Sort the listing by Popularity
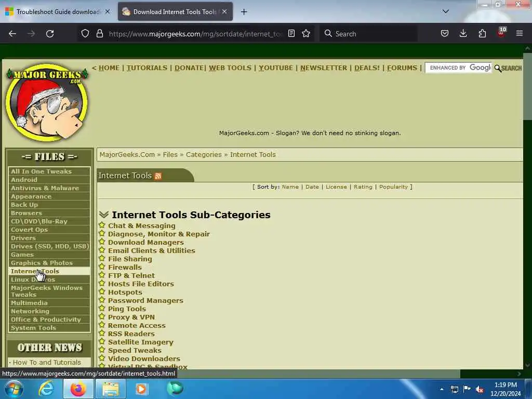Viewport: 532px width, 399px height. pos(393,187)
